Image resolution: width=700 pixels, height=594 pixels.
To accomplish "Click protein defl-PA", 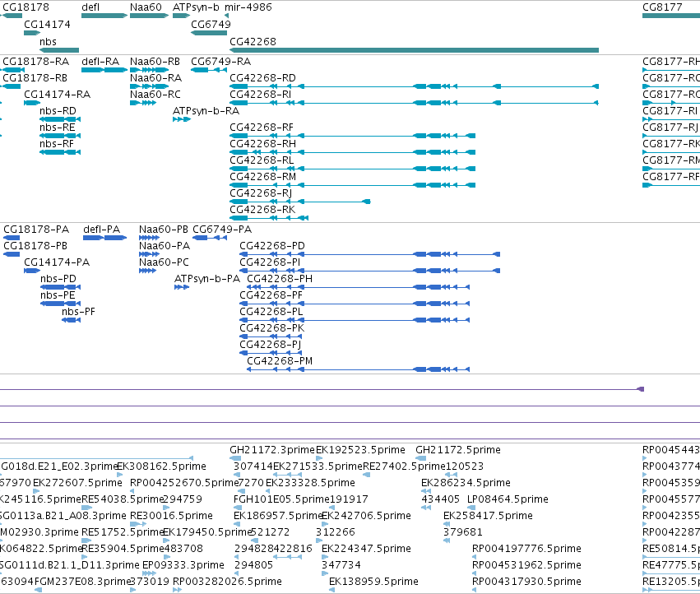I will pyautogui.click(x=105, y=238).
